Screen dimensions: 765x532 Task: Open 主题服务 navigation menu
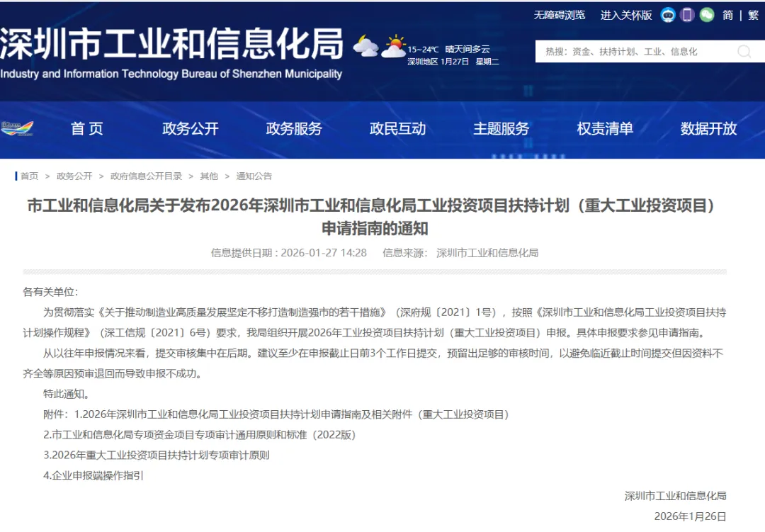(501, 128)
